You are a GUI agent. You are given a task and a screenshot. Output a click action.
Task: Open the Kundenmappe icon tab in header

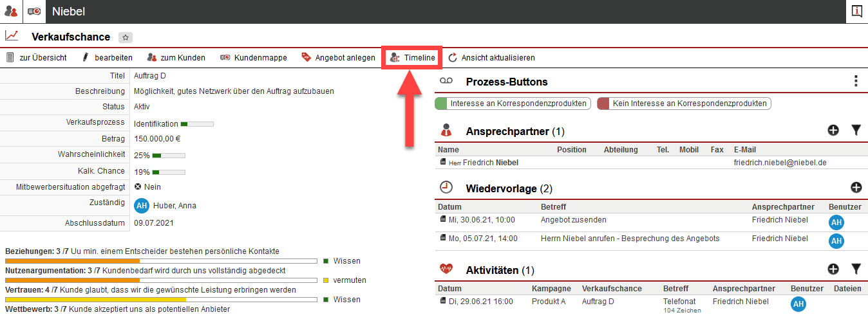[34, 11]
